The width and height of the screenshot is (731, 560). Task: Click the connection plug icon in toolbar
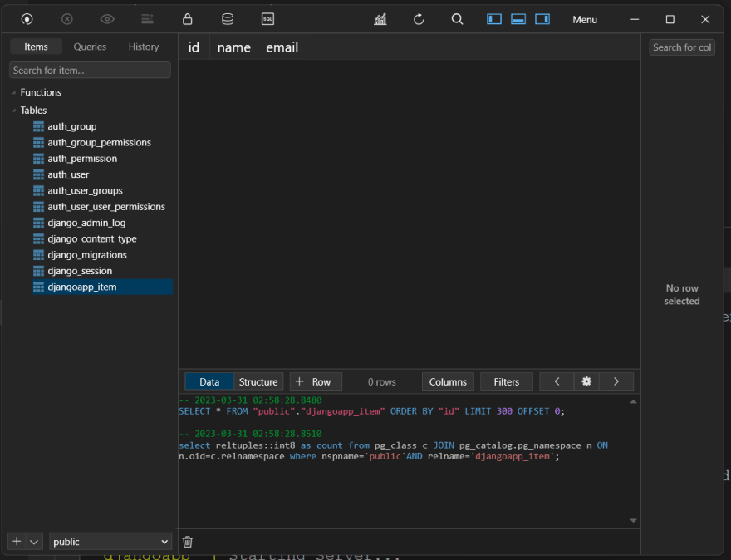(x=27, y=19)
